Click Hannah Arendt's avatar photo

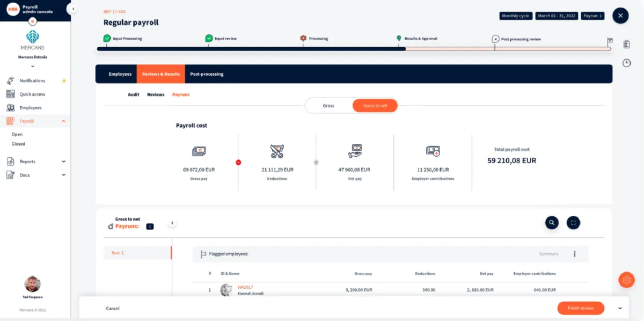pyautogui.click(x=226, y=290)
